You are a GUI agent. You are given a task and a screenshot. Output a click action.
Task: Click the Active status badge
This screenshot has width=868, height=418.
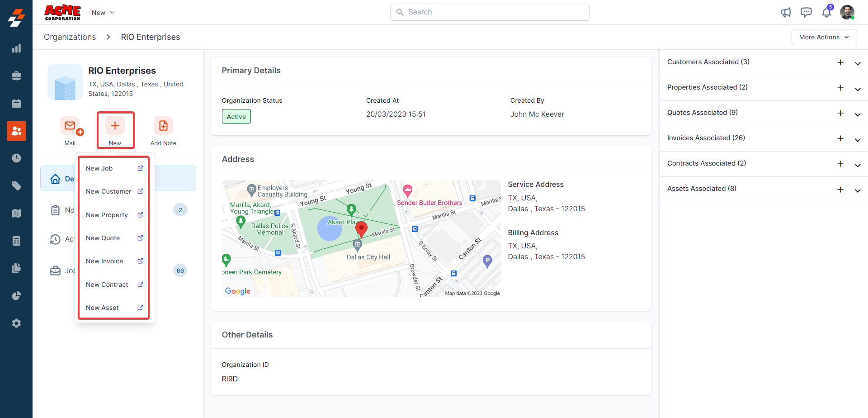pos(236,117)
